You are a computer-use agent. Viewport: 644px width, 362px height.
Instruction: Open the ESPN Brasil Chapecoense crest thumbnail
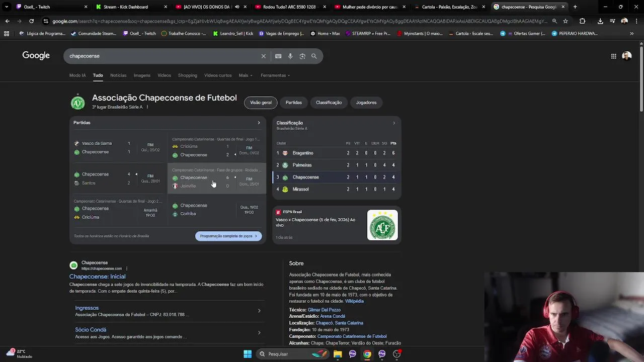coord(382,225)
